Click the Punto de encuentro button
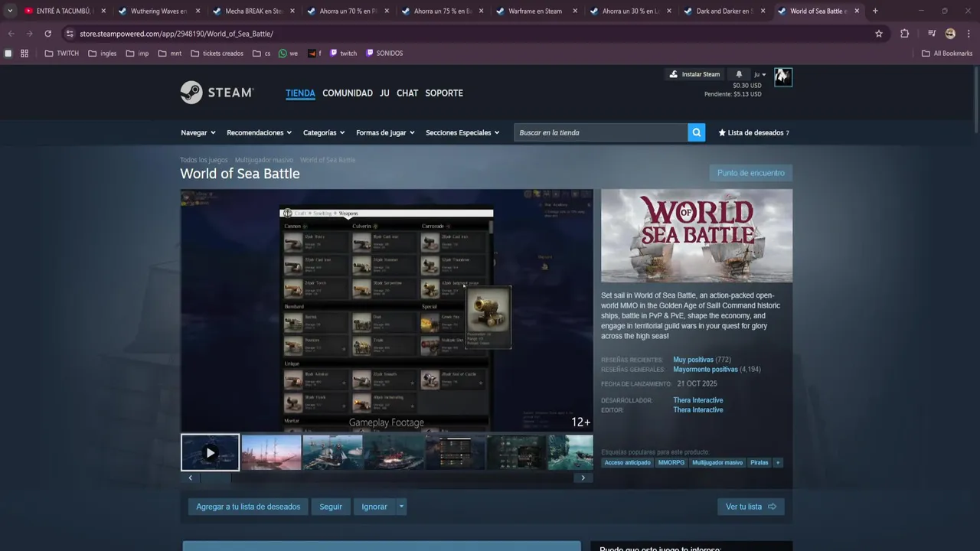 pos(751,173)
